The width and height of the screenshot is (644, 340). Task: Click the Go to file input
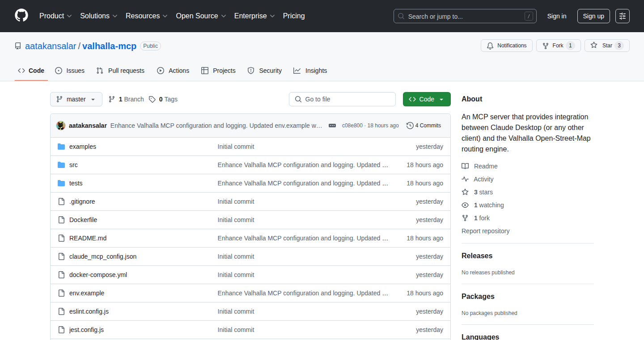[x=342, y=99]
